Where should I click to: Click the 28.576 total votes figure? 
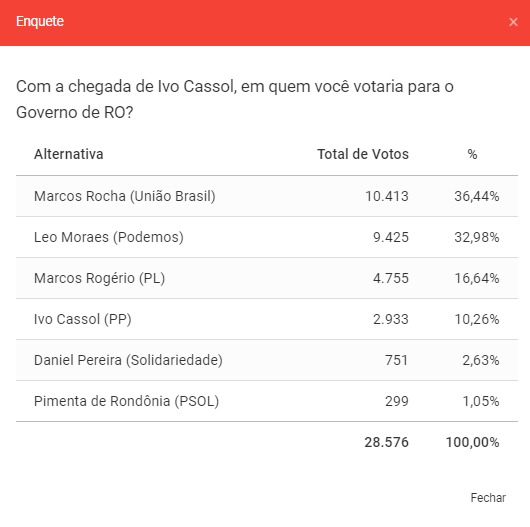[x=386, y=442]
